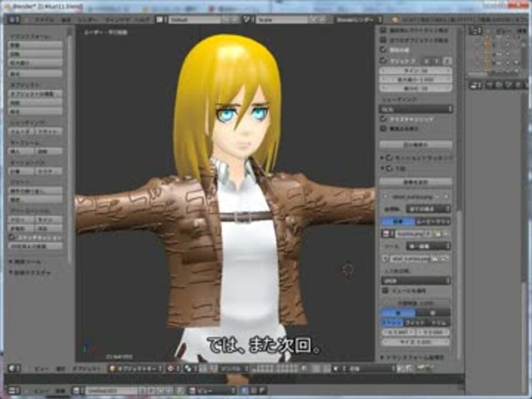Screen dimensions: 532x399
Task: Toggle the Z axis button beside Grid Floor
Action: (447, 61)
